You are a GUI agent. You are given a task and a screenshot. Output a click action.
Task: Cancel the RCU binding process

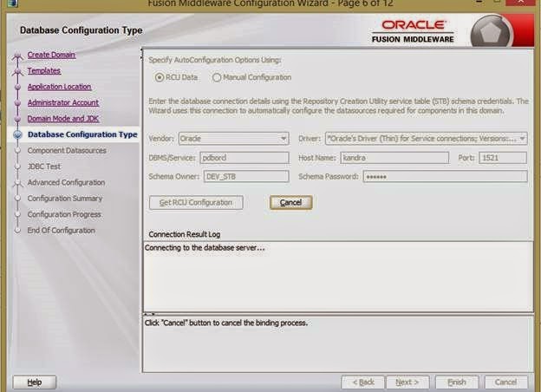(290, 203)
